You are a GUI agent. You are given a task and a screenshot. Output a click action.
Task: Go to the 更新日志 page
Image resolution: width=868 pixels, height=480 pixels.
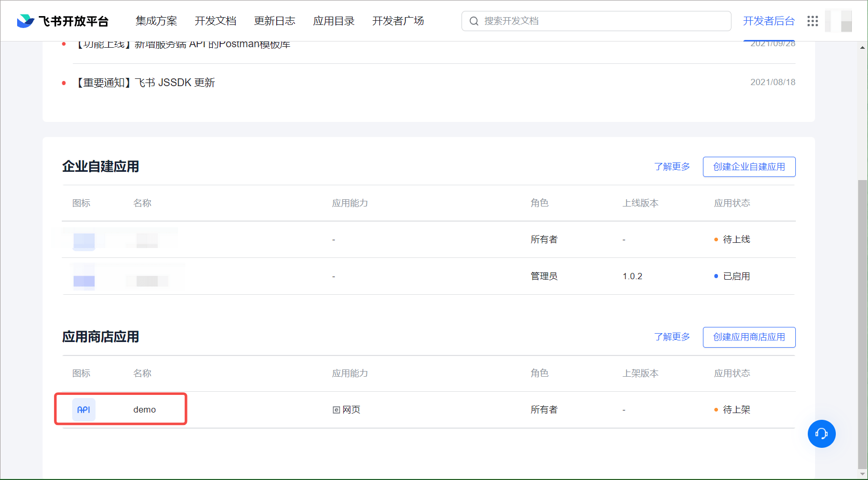click(x=275, y=21)
